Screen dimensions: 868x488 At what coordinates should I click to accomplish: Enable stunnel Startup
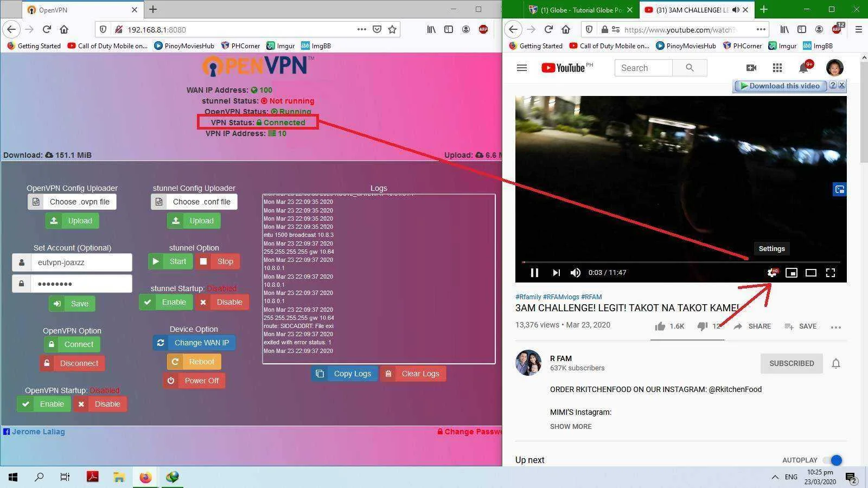(x=166, y=302)
